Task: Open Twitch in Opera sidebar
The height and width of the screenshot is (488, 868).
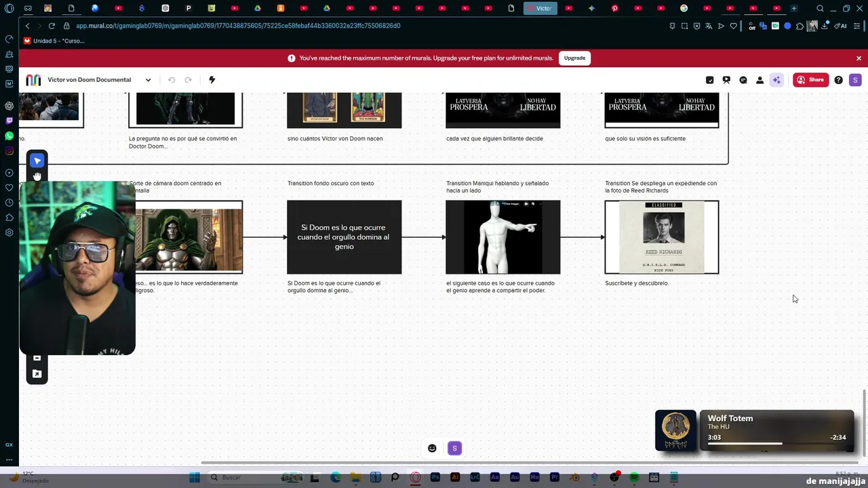Action: (x=9, y=121)
